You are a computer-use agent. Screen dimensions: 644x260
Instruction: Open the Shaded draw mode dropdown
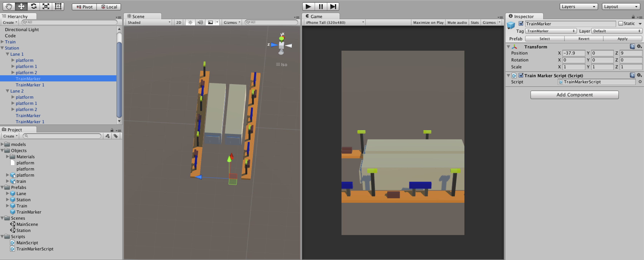(149, 22)
